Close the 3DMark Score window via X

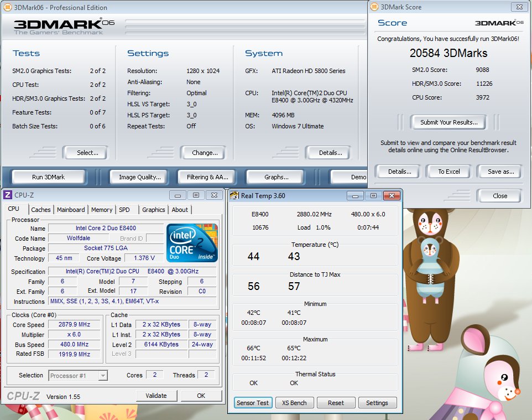tap(519, 7)
